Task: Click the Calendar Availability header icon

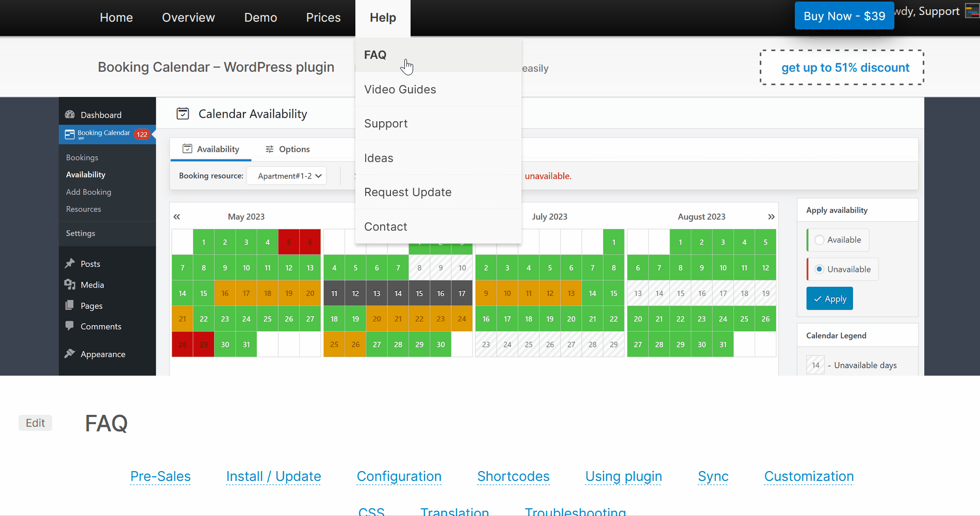Action: point(183,114)
